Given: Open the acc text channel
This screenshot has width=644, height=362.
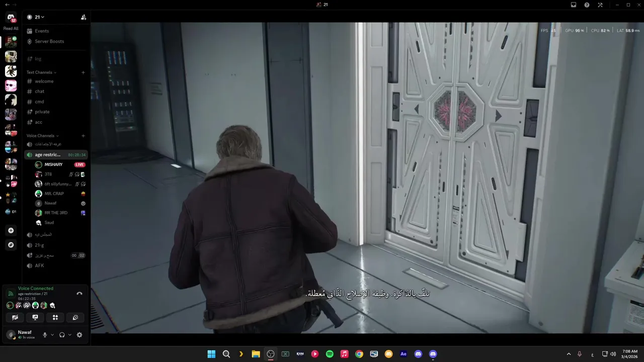Looking at the screenshot, I should (55, 122).
